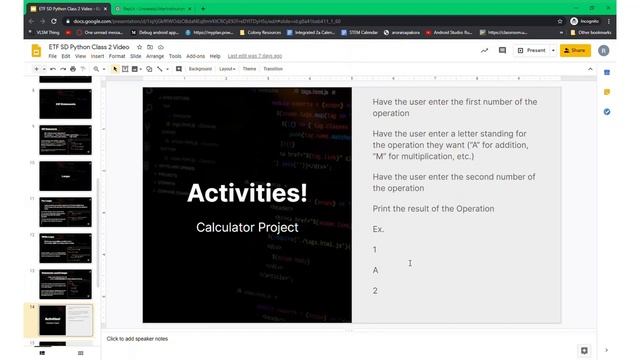
Task: Select the shape tool
Action: coord(149,69)
